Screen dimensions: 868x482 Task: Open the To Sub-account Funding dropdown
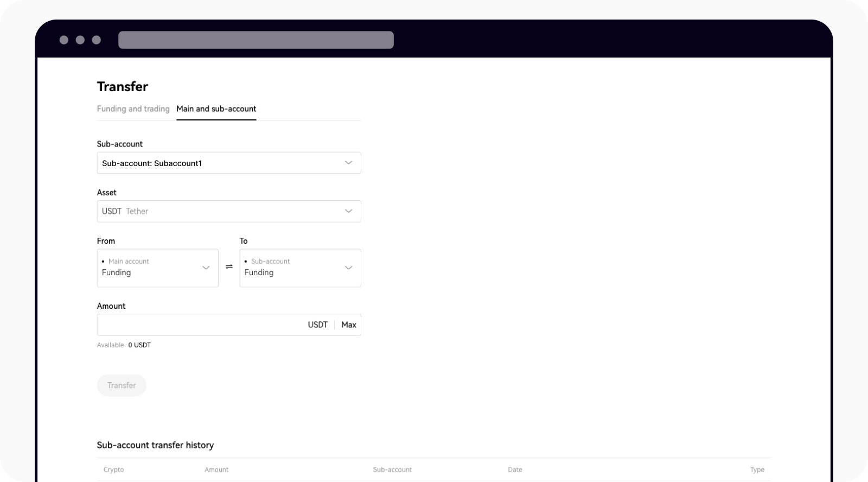point(301,268)
